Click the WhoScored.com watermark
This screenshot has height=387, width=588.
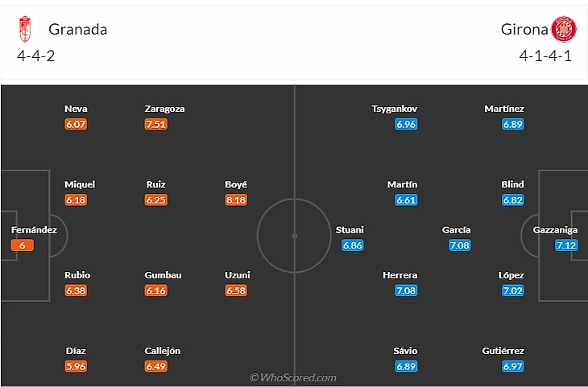pos(293,377)
